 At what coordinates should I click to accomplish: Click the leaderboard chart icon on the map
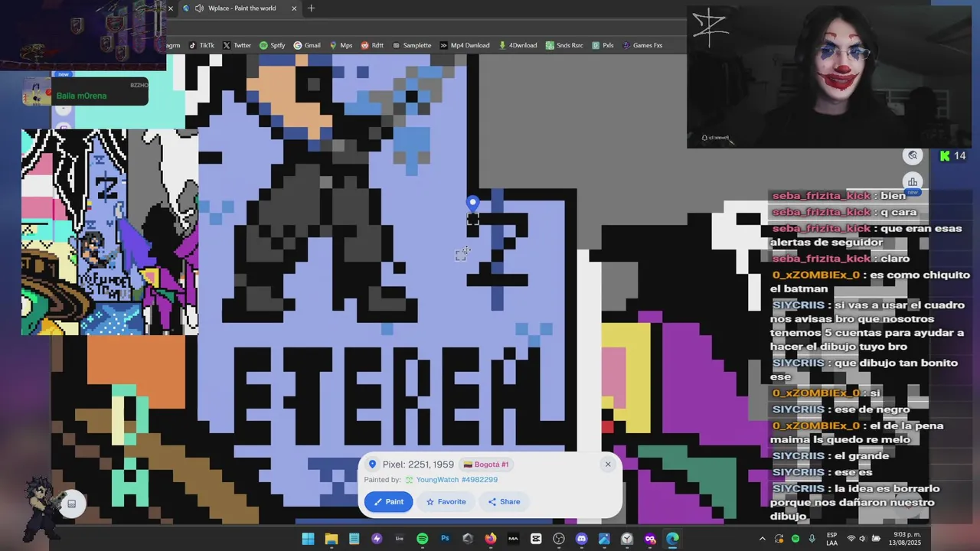(x=913, y=182)
